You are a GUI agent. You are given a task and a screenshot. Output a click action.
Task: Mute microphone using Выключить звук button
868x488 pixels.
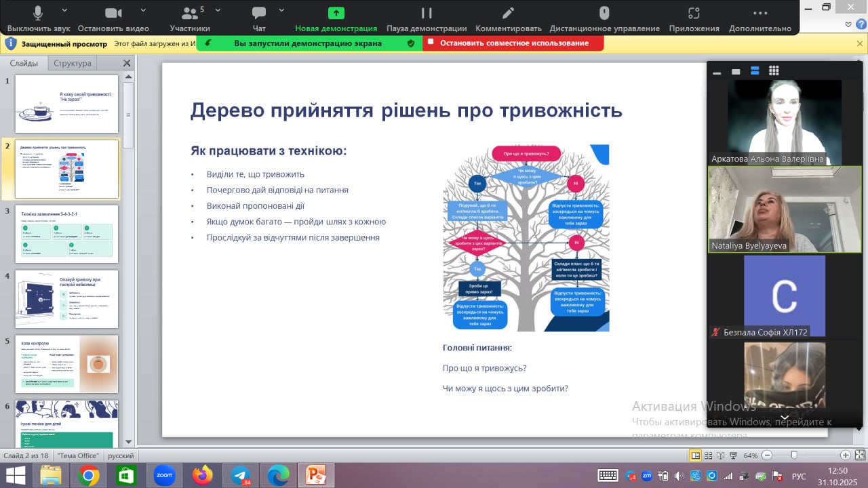(x=37, y=14)
